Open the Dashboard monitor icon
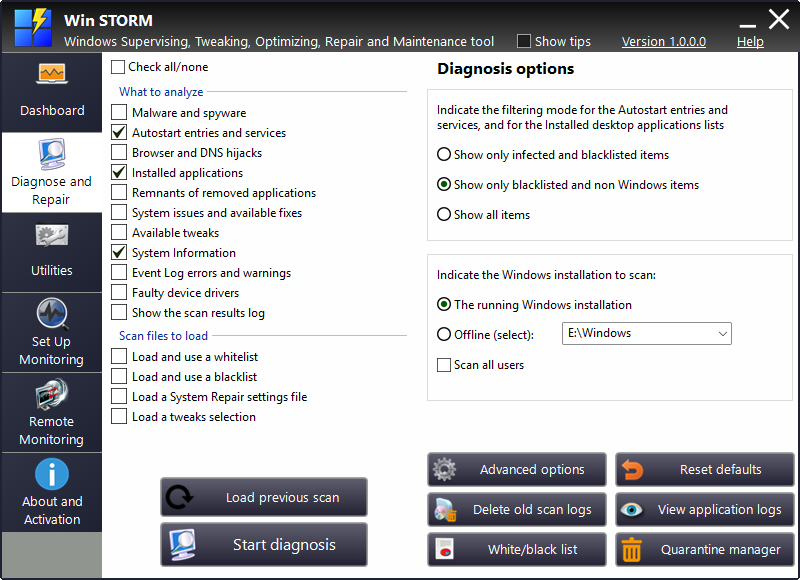The image size is (800, 580). (52, 74)
